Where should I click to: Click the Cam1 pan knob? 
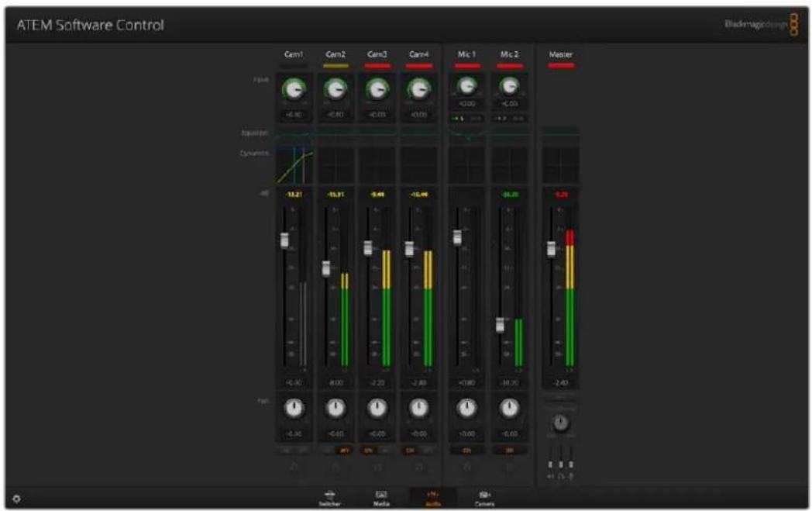pos(294,409)
